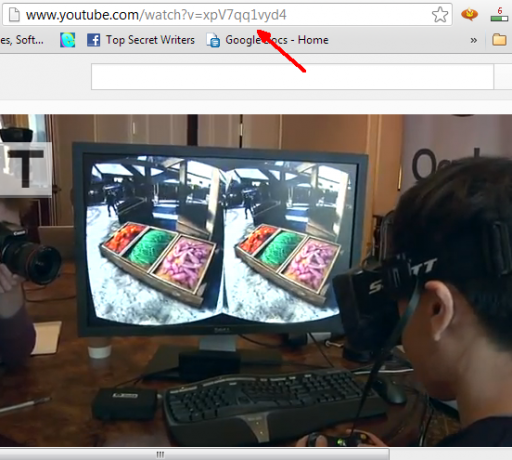
Task: Open the 'Top Secret Writers' bookmark
Action: coord(150,40)
